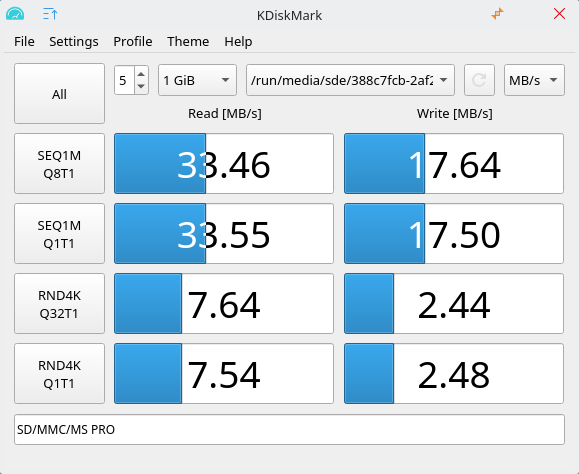Click the 2.48 write result
The image size is (579, 474).
click(x=454, y=374)
